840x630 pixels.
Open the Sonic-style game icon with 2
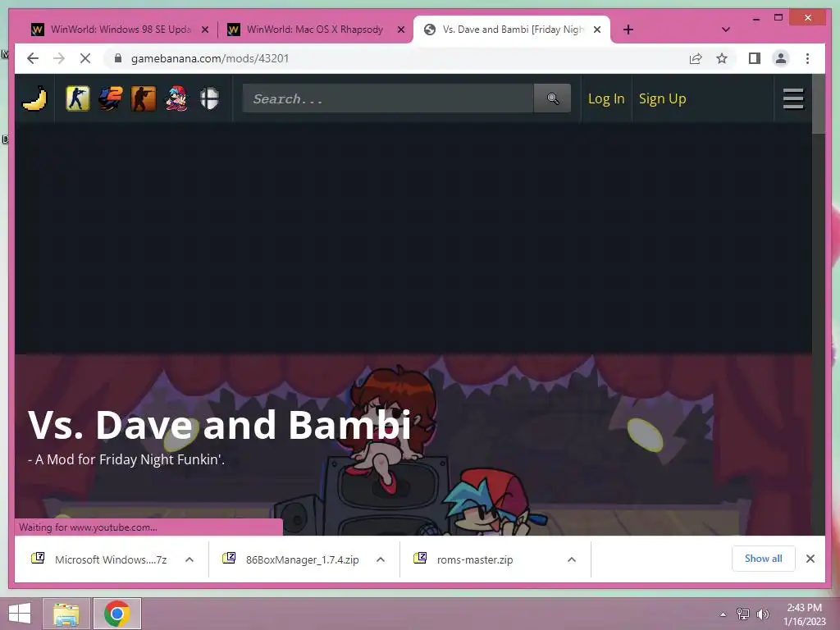[x=111, y=98]
